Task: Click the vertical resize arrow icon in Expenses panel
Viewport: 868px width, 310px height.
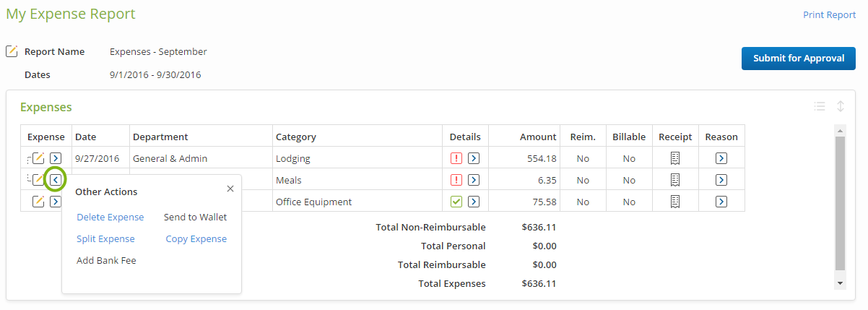Action: coord(841,106)
